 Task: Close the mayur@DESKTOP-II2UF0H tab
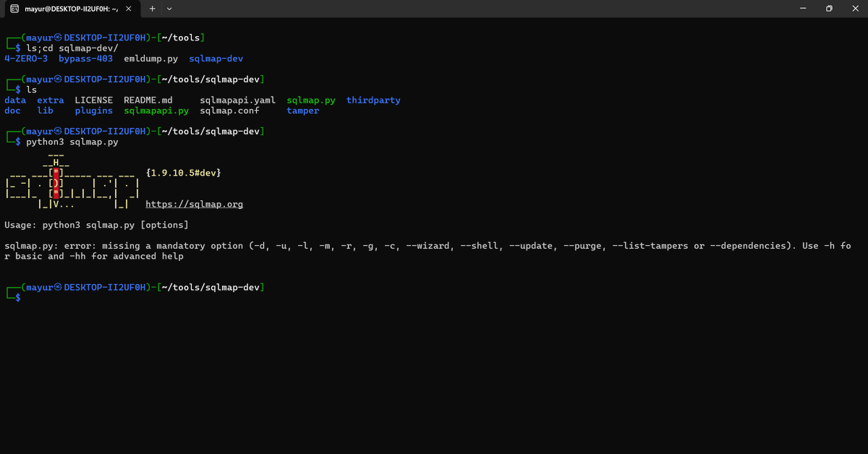click(x=128, y=9)
